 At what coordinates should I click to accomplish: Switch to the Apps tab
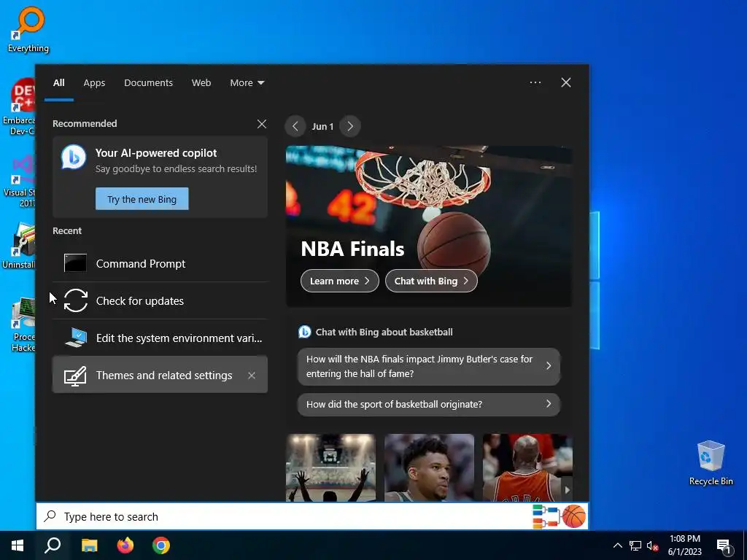click(x=94, y=83)
